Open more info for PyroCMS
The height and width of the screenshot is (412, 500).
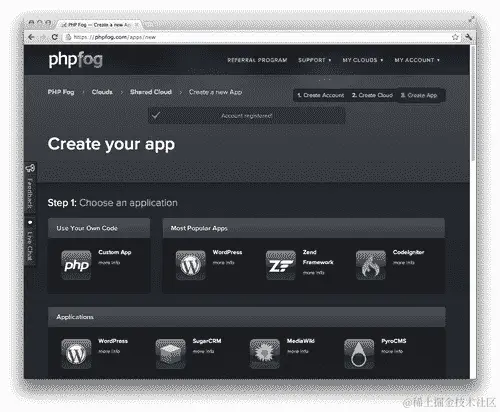[392, 351]
